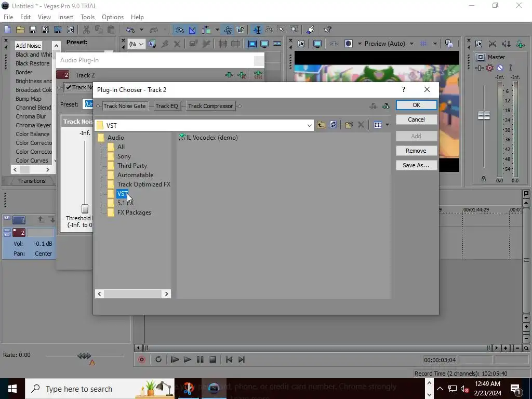532x399 pixels.
Task: Select Track Noise Gate in chain
Action: (125, 106)
